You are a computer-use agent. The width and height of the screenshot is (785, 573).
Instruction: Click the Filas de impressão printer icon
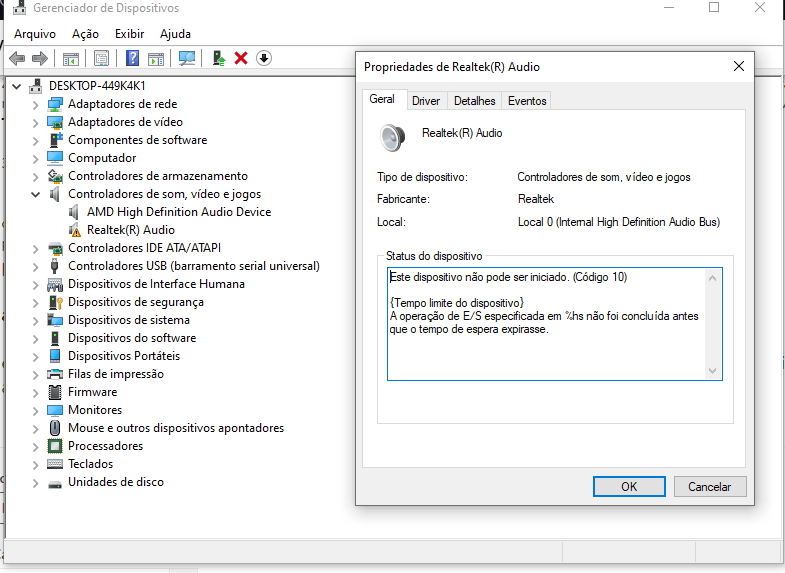coord(55,374)
